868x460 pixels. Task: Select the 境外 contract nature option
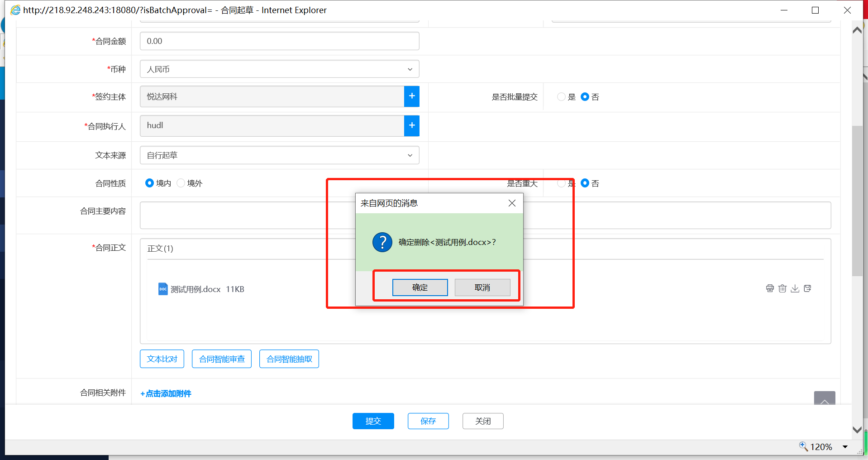[181, 183]
